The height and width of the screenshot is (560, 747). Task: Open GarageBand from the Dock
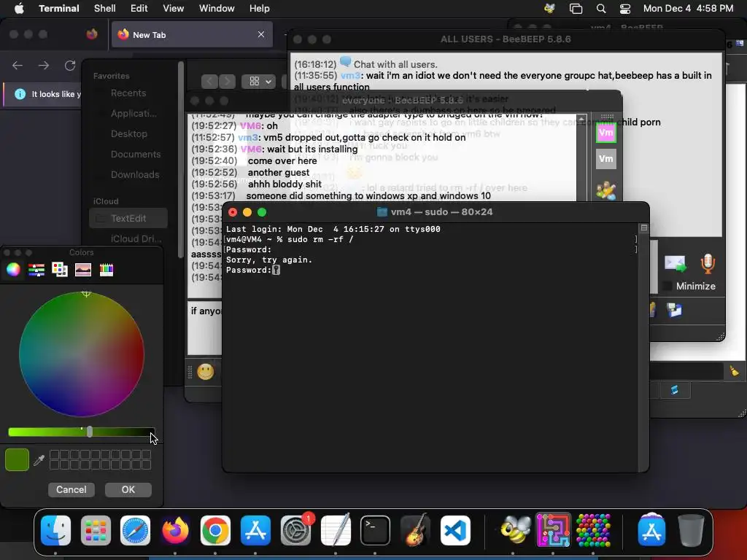pos(415,530)
